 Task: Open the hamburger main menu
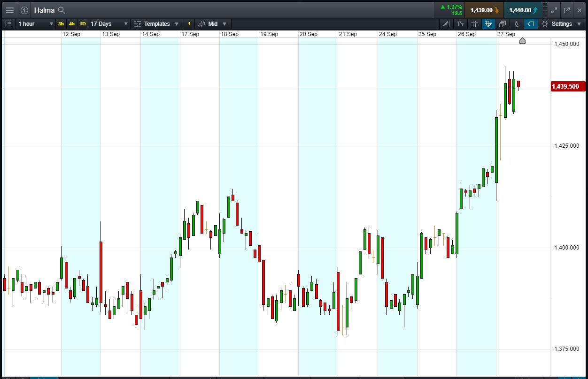[x=9, y=10]
